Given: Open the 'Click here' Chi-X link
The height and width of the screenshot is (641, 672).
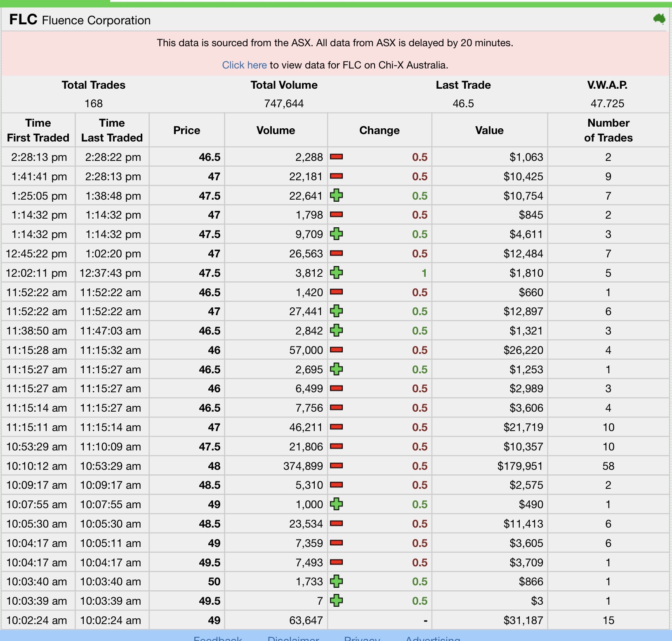Looking at the screenshot, I should [244, 65].
